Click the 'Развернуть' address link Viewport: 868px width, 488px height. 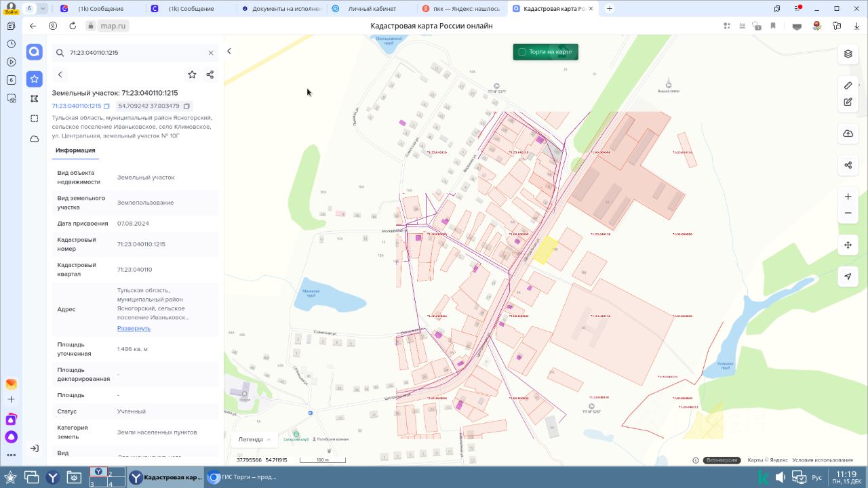[x=134, y=328]
